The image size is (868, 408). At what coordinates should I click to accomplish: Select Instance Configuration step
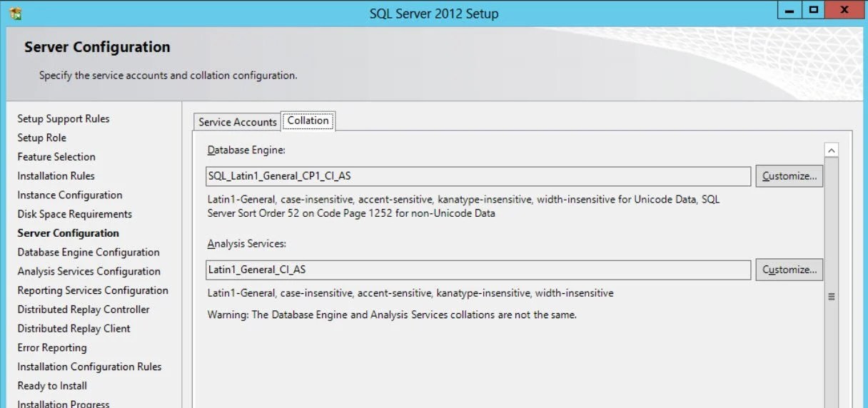[70, 195]
